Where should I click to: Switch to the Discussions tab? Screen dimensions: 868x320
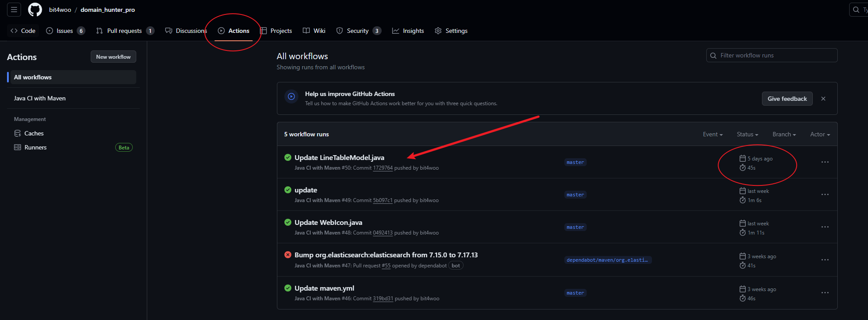coord(186,31)
